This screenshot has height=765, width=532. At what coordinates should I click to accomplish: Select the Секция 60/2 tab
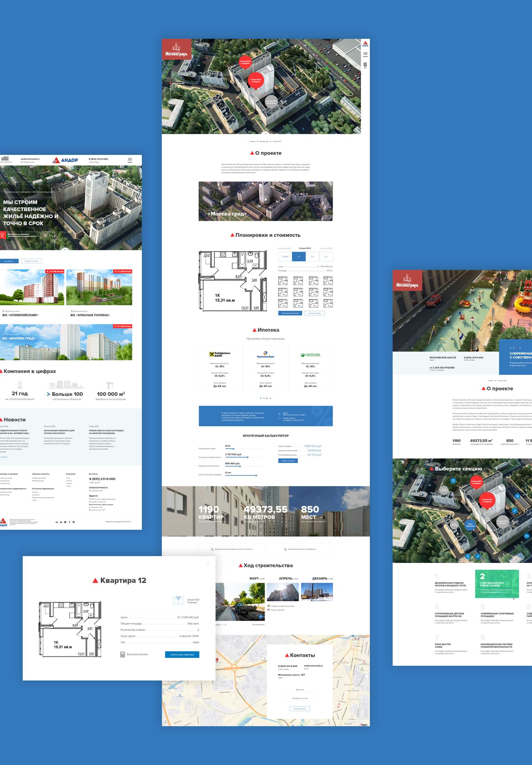[305, 248]
